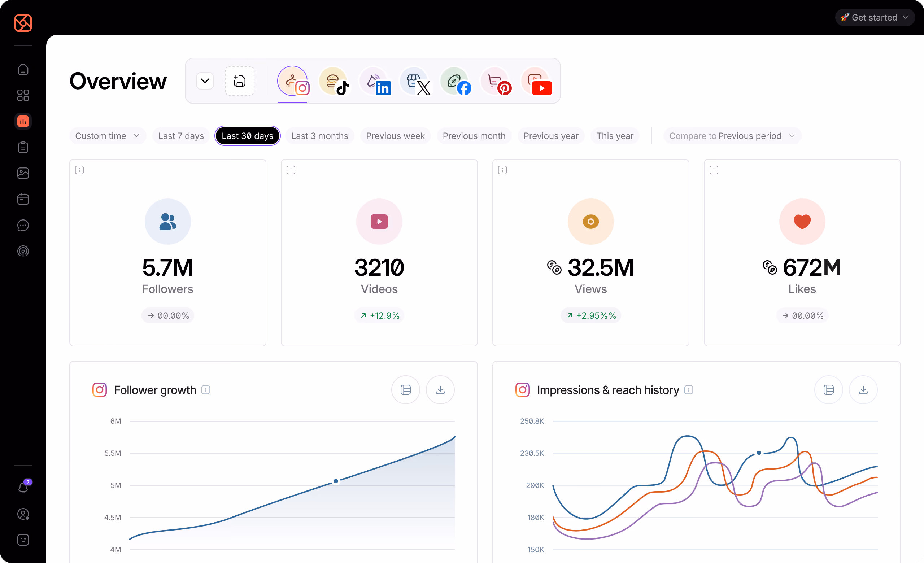
Task: Click info icon on Likes card
Action: (x=714, y=170)
